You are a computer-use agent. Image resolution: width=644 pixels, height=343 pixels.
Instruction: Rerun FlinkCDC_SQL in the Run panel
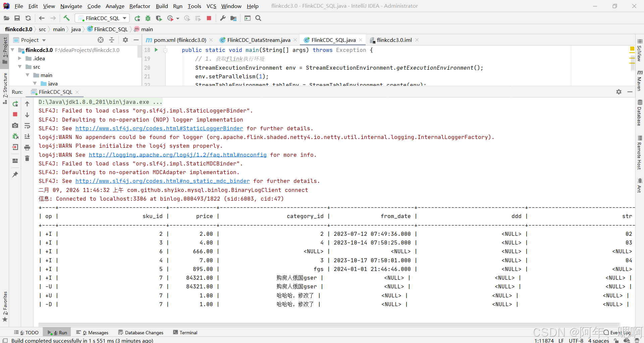pos(15,104)
